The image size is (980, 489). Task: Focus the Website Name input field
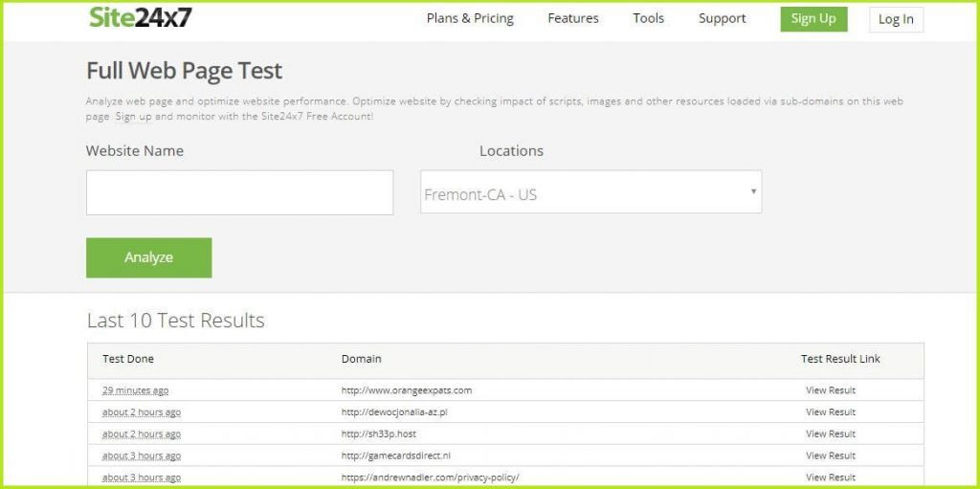click(240, 192)
